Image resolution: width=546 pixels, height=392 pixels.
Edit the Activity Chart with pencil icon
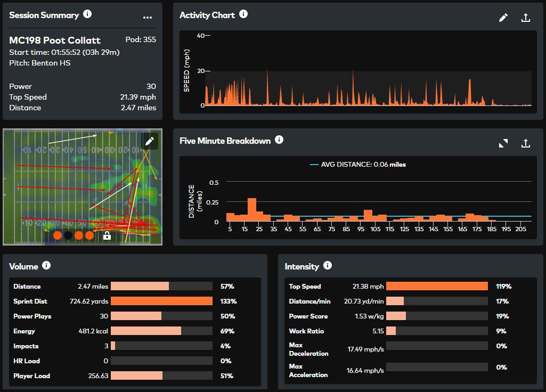(x=503, y=18)
